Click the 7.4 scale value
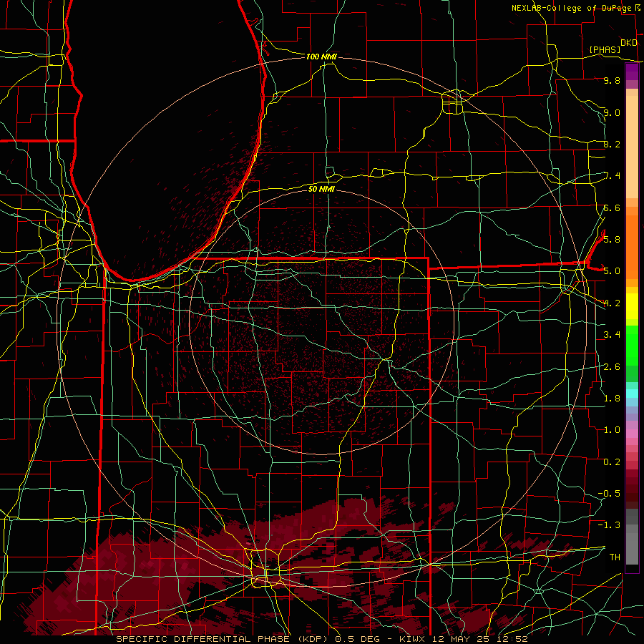Image resolution: width=644 pixels, height=644 pixels. (x=613, y=176)
